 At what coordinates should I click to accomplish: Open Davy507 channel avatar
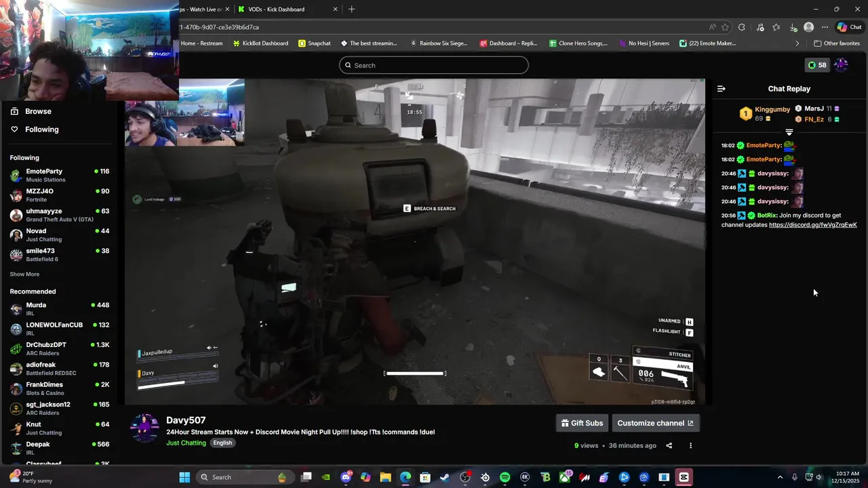(144, 428)
